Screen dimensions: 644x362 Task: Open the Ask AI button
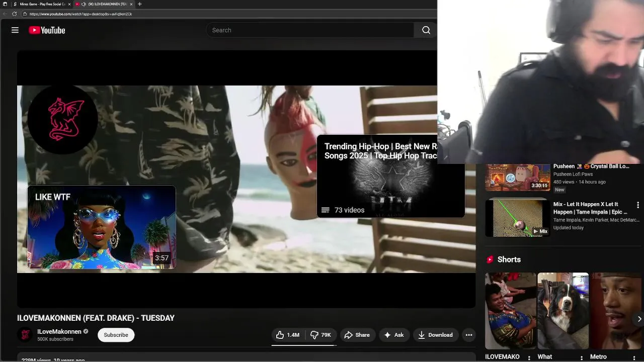pyautogui.click(x=393, y=335)
